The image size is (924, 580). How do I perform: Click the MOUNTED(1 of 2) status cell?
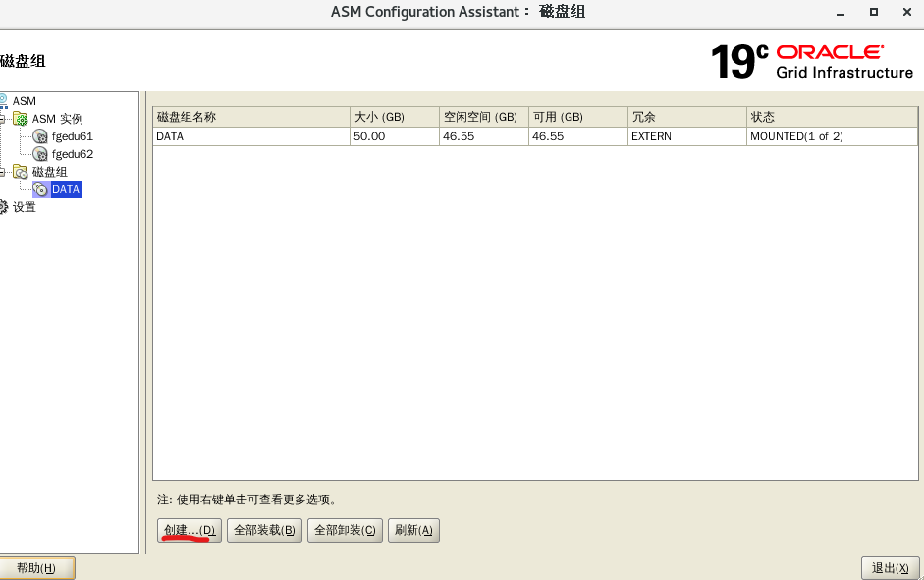(x=832, y=136)
